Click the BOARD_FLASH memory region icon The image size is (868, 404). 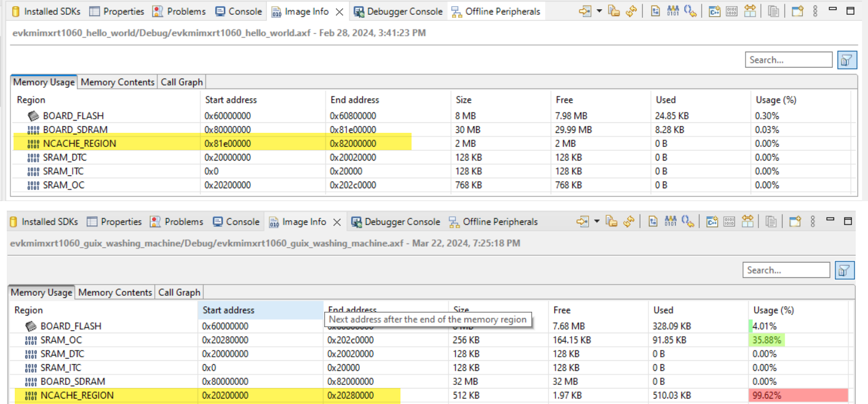33,115
